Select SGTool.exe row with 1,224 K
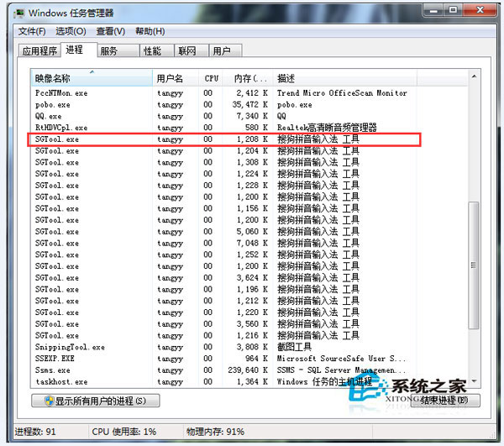Screen dimensions: 504x446 pyautogui.click(x=224, y=174)
